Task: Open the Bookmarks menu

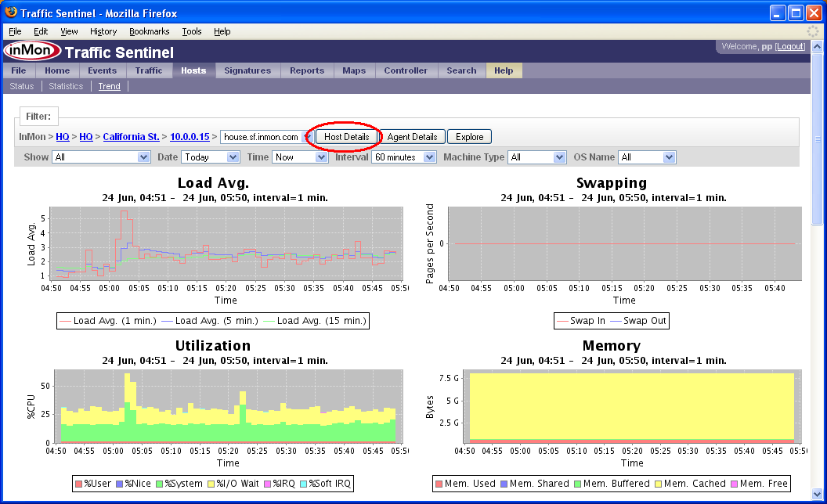Action: pos(149,31)
